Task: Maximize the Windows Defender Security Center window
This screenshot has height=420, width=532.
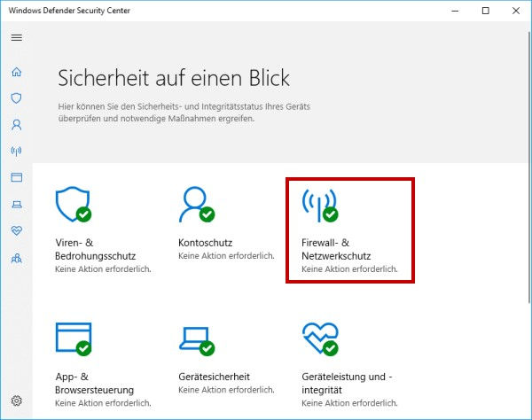Action: [x=486, y=11]
